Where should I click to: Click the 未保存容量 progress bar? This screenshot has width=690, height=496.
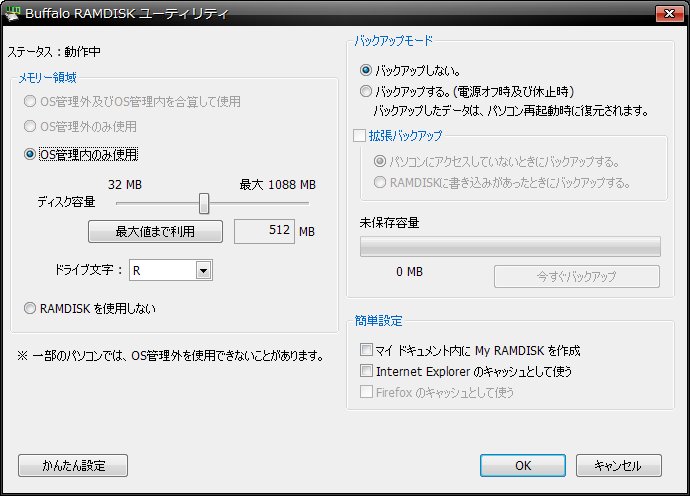(510, 246)
